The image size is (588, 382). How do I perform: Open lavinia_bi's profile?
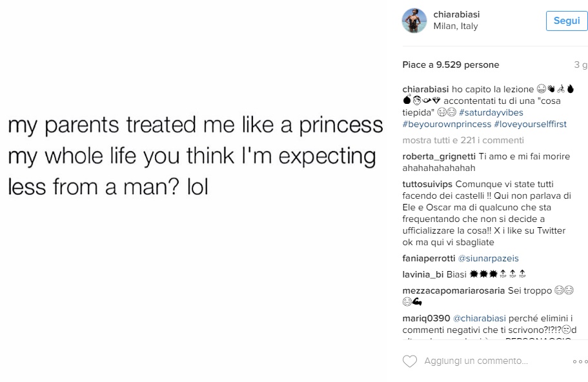click(x=423, y=274)
